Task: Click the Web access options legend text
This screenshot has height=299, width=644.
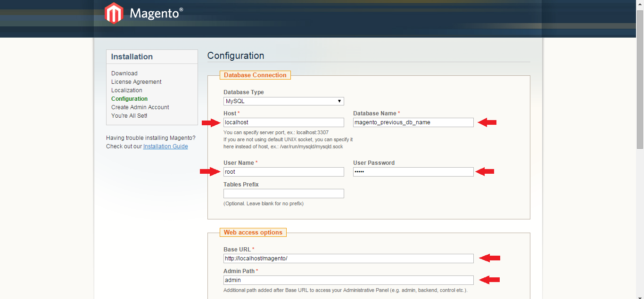Action: click(253, 233)
